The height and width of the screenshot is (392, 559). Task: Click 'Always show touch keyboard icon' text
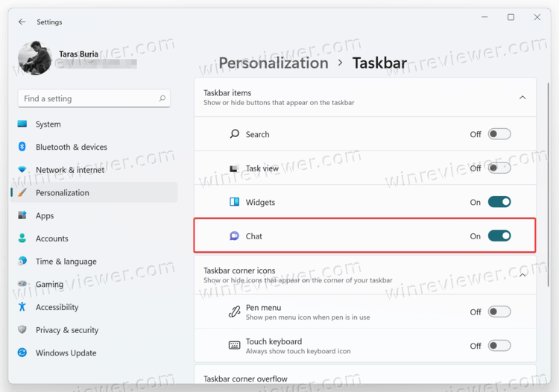pyautogui.click(x=298, y=351)
